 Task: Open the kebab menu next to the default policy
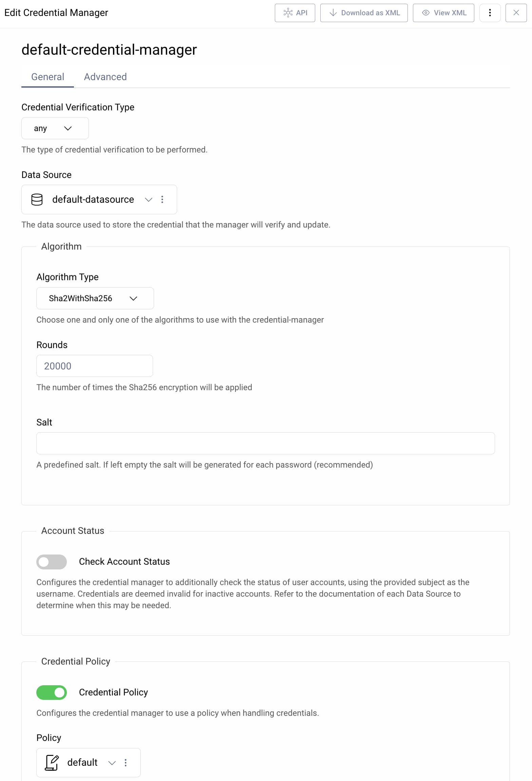tap(125, 763)
